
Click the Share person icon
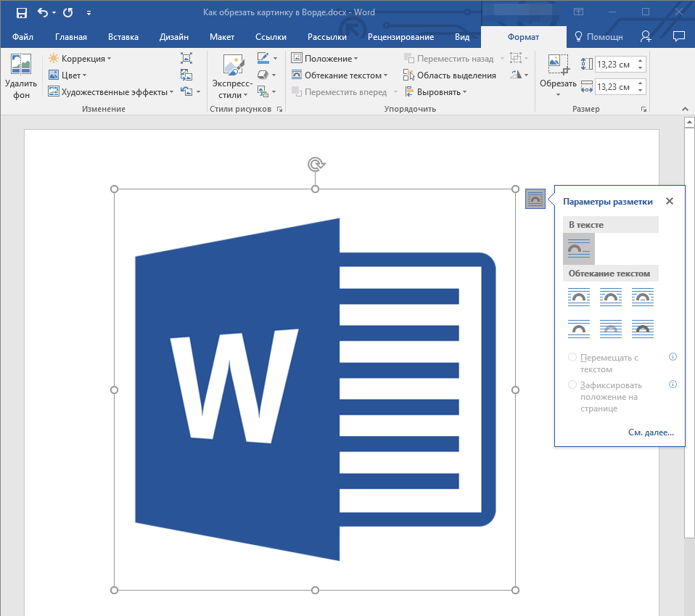(646, 36)
